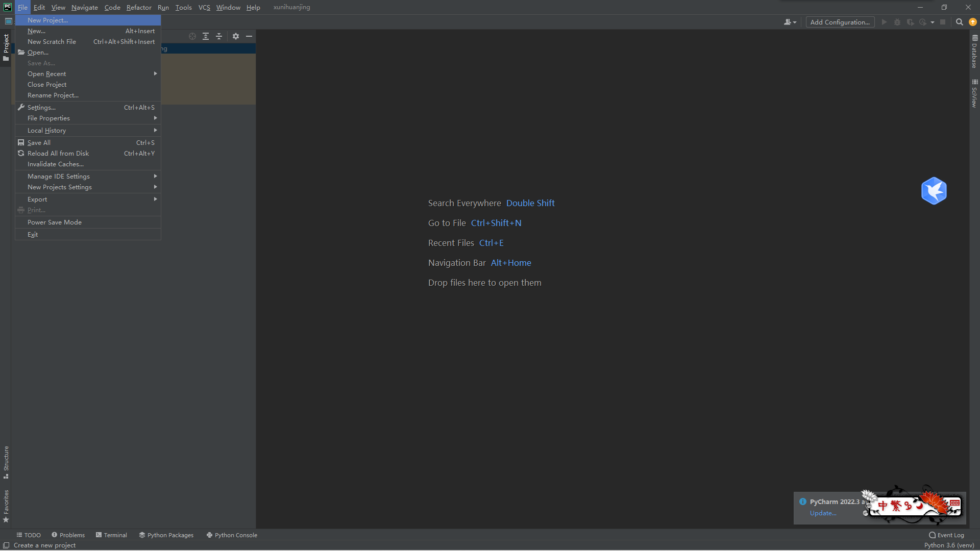The image size is (980, 551).
Task: Expand New Projects Settings submenu
Action: point(88,187)
